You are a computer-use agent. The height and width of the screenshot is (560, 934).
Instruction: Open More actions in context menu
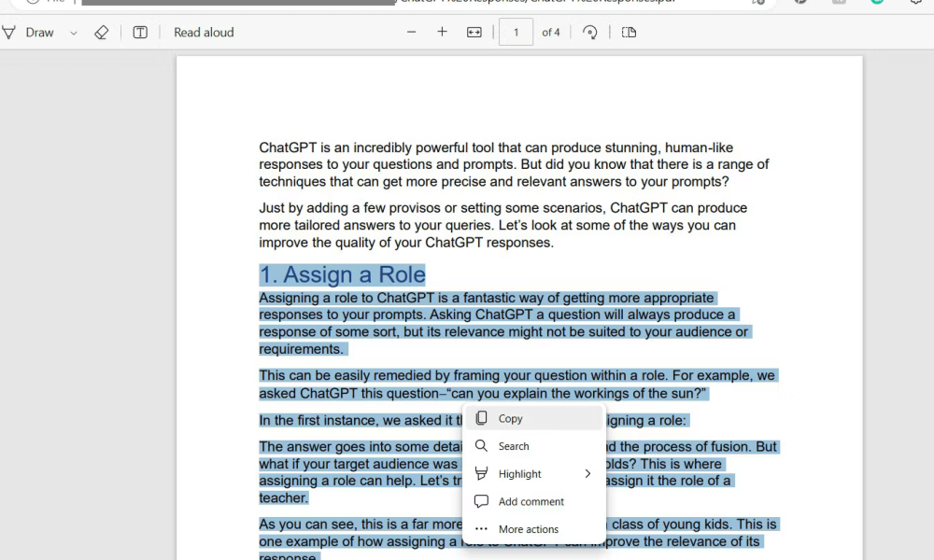(x=534, y=529)
